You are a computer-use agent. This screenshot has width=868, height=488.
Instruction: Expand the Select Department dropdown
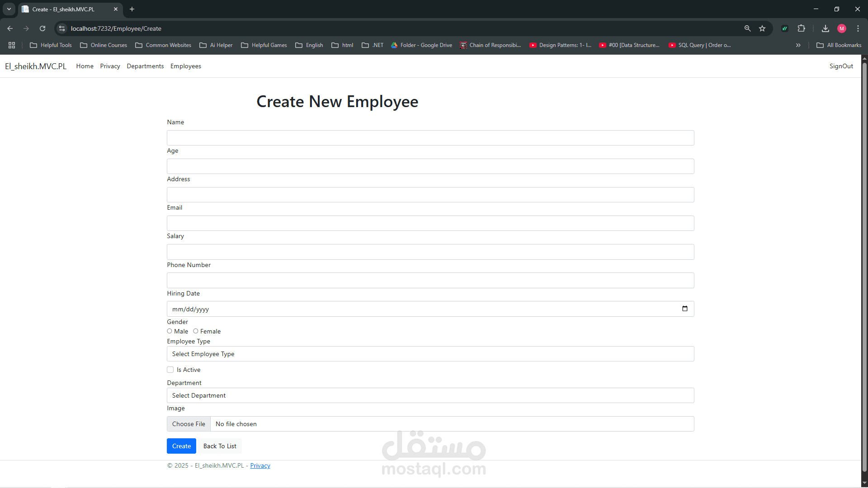click(x=430, y=395)
